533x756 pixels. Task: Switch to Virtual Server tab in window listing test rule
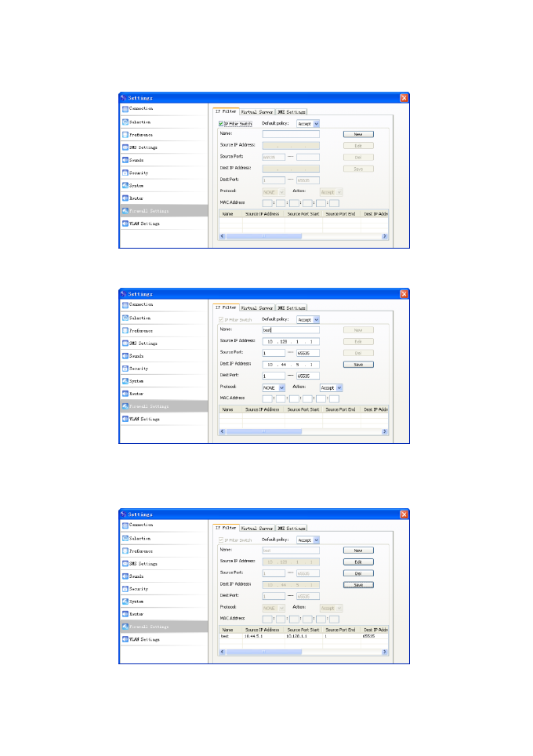click(257, 528)
